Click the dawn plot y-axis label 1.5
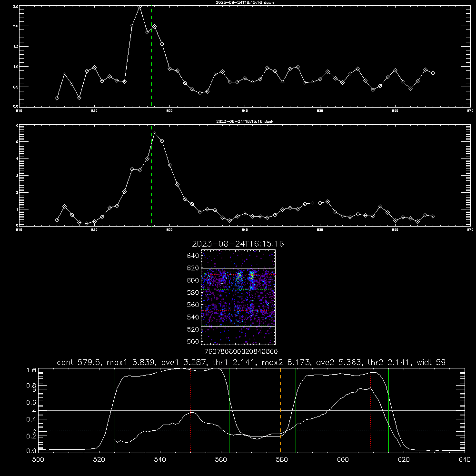Screen dimensions: 476x476 [16, 47]
